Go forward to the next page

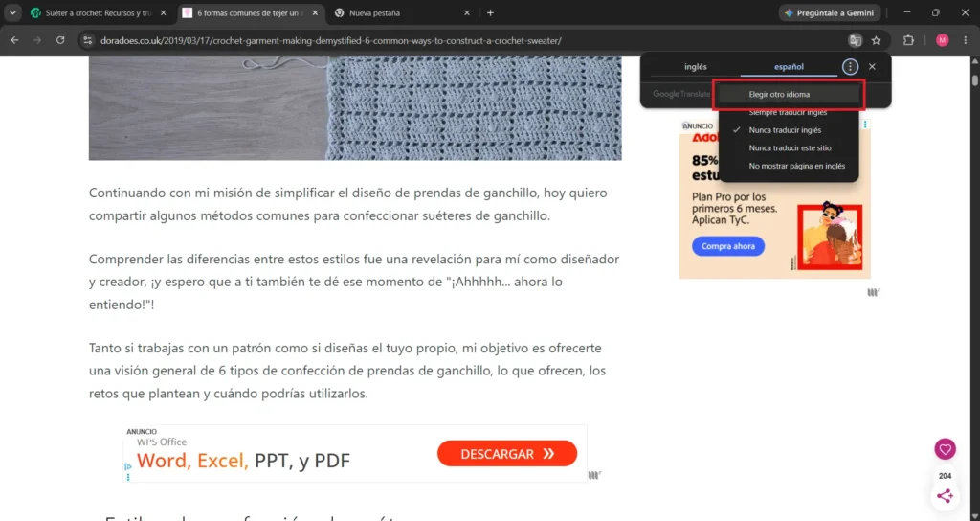[x=37, y=40]
